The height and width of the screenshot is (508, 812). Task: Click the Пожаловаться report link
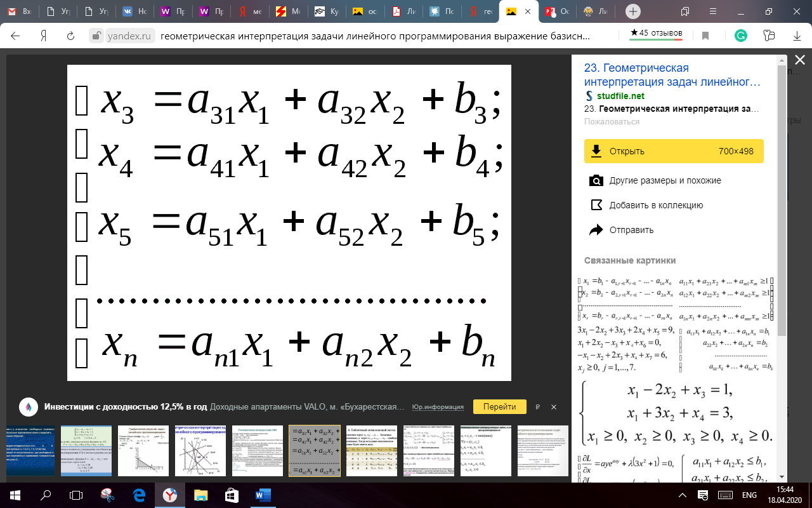click(612, 121)
